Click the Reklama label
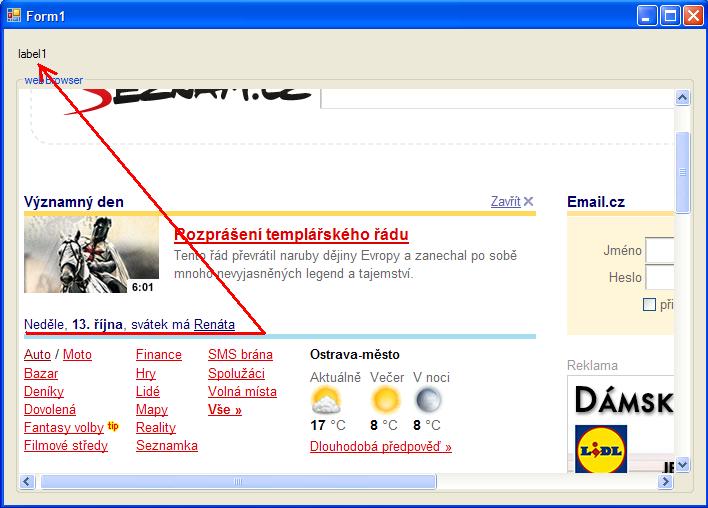The height and width of the screenshot is (508, 708). pyautogui.click(x=592, y=365)
